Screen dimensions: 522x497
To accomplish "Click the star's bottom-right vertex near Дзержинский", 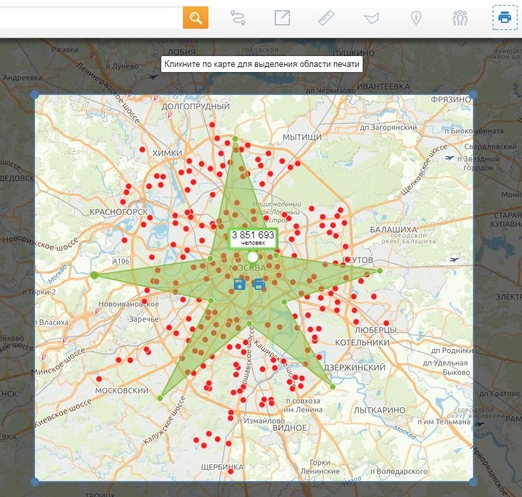I will (332, 387).
